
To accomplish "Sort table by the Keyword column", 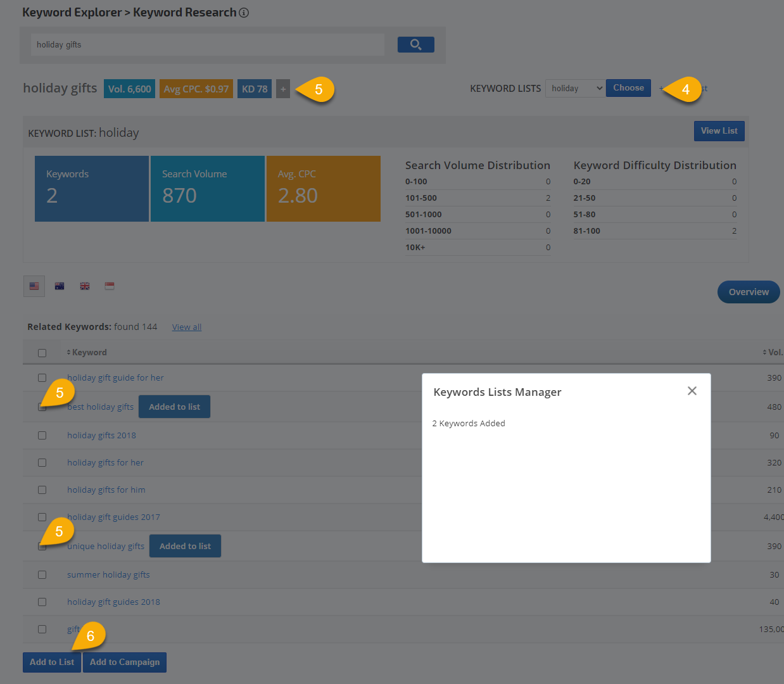I will (x=89, y=353).
